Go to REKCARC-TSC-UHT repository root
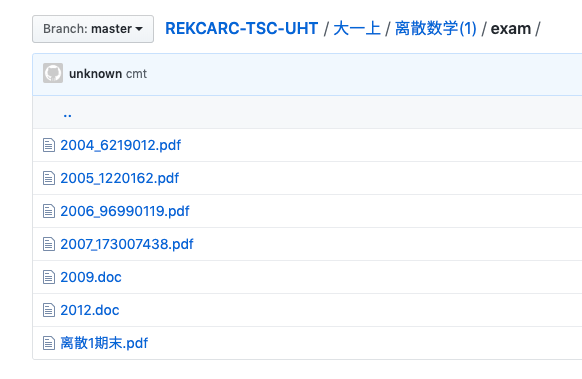The height and width of the screenshot is (379, 582). 242,29
